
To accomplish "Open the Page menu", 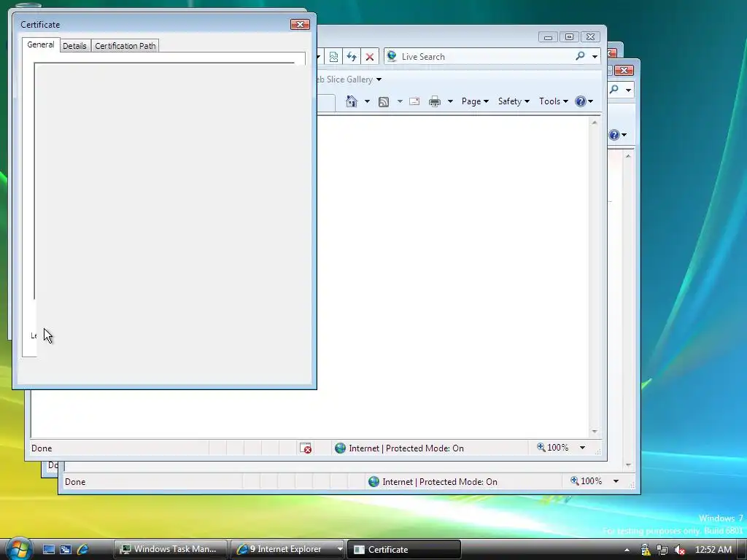I will pos(475,101).
